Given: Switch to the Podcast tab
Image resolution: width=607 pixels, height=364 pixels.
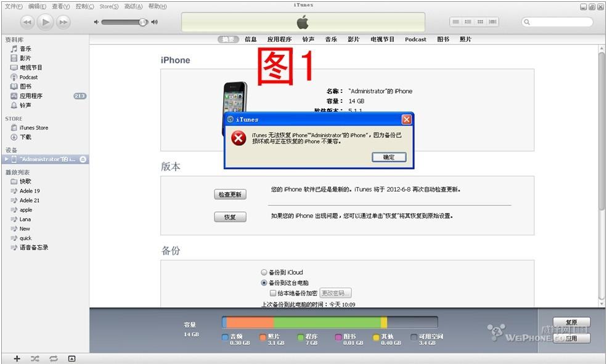Looking at the screenshot, I should click(415, 39).
